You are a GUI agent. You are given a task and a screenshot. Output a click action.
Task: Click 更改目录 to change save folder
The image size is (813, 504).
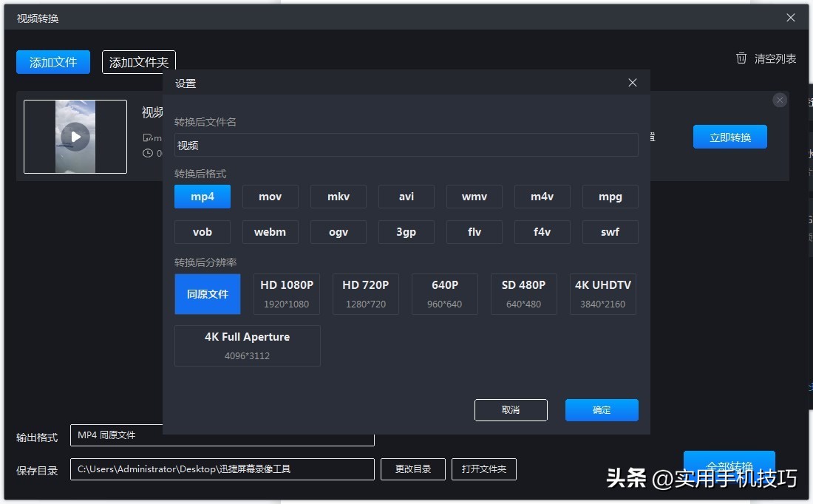[413, 469]
